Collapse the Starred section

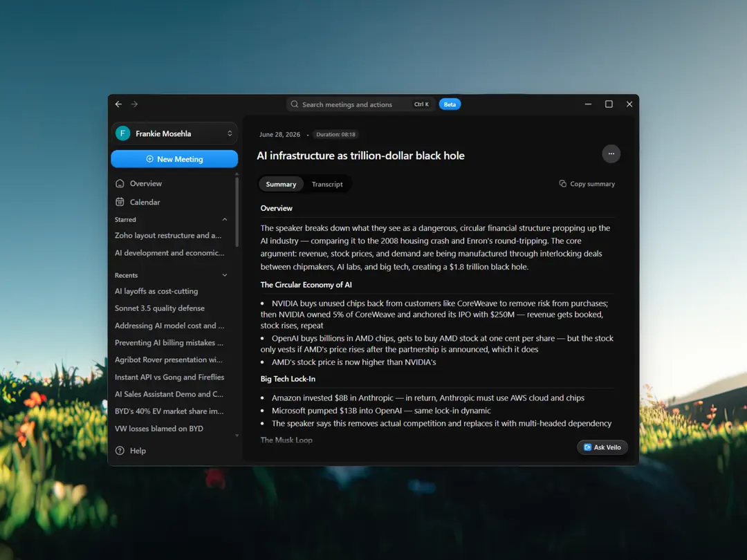225,220
